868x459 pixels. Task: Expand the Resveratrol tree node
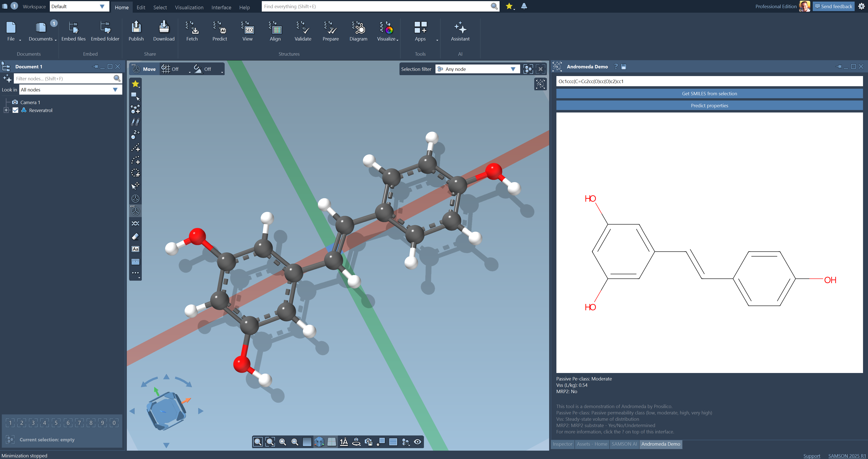pyautogui.click(x=6, y=110)
